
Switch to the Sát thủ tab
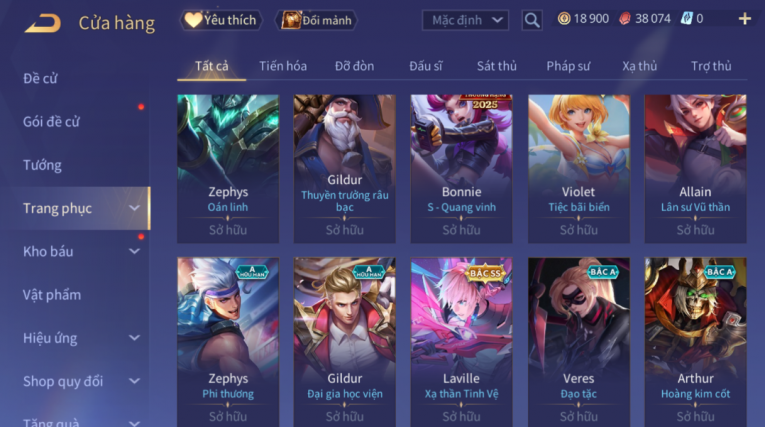click(497, 66)
